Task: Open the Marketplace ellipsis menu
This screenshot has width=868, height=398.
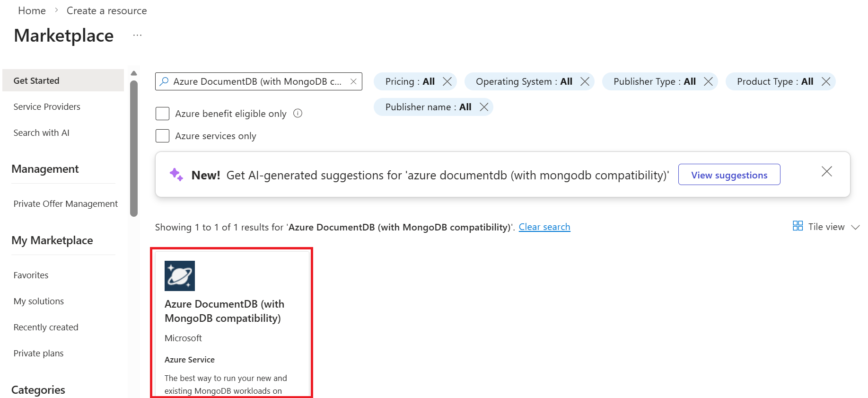Action: pyautogui.click(x=137, y=35)
